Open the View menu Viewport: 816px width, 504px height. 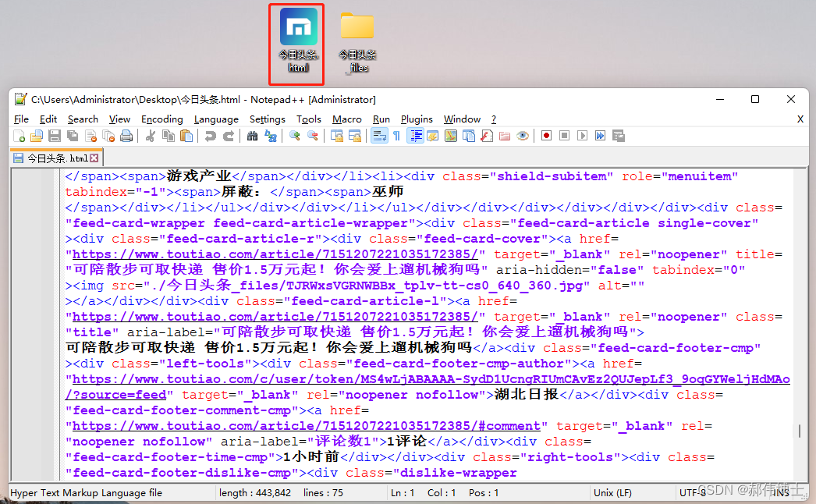coord(119,119)
